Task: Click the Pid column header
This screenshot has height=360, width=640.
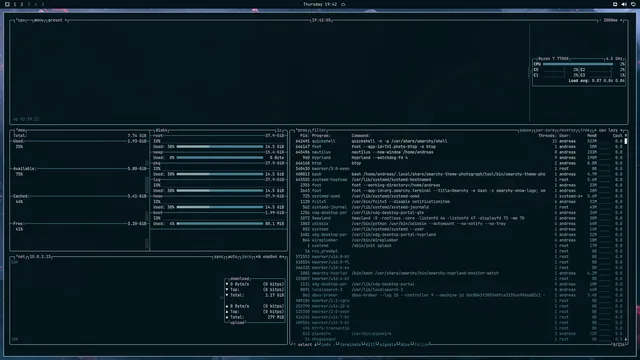Action: [304, 136]
